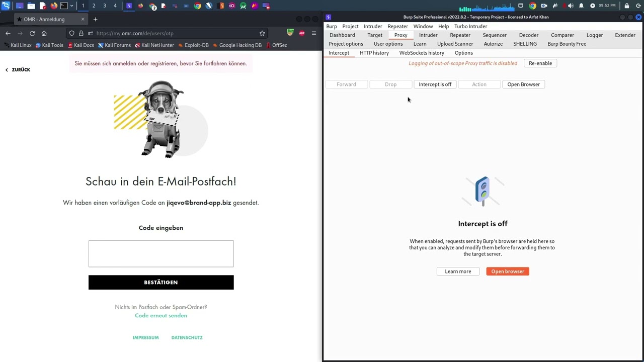Expand the terminal launcher dropdown arrow
Viewport: 644px width, 362px height.
pos(71,6)
